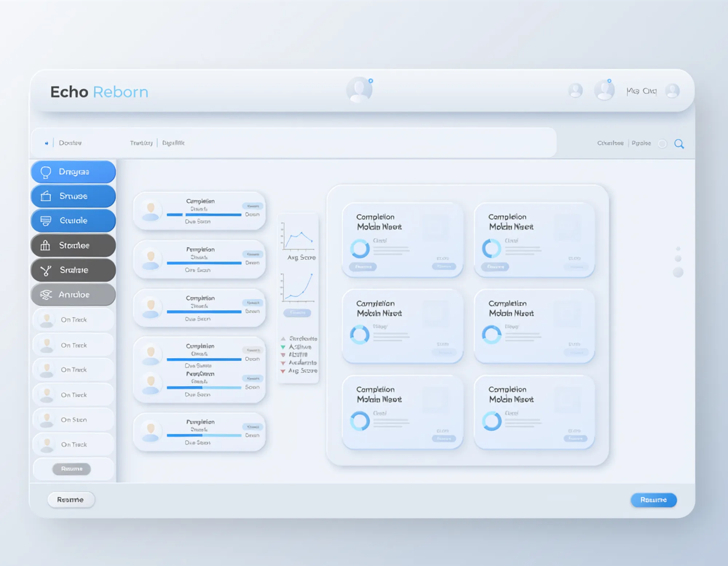Select the middle pagination dot at the right edge
The height and width of the screenshot is (566, 728).
pos(678,259)
